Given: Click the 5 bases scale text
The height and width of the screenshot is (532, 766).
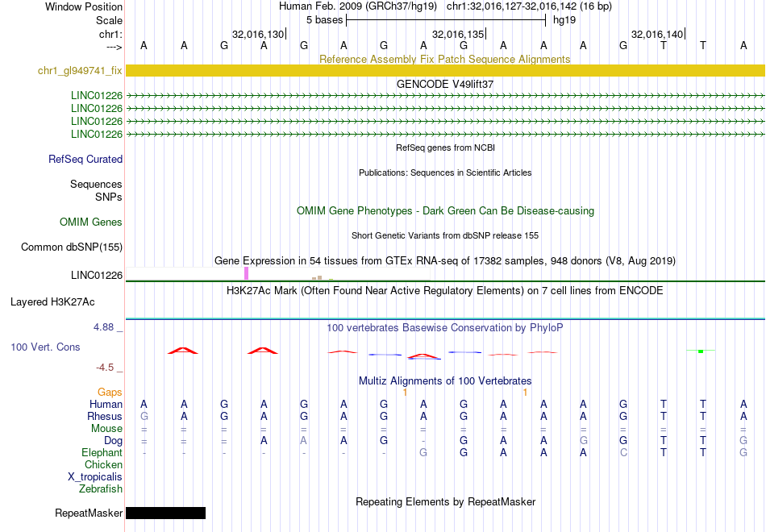Looking at the screenshot, I should 324,20.
